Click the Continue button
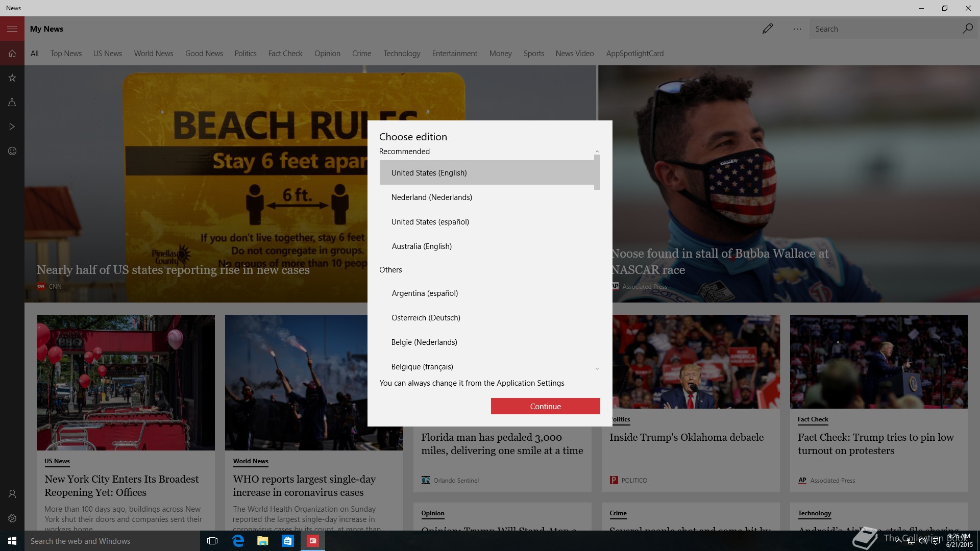 545,406
